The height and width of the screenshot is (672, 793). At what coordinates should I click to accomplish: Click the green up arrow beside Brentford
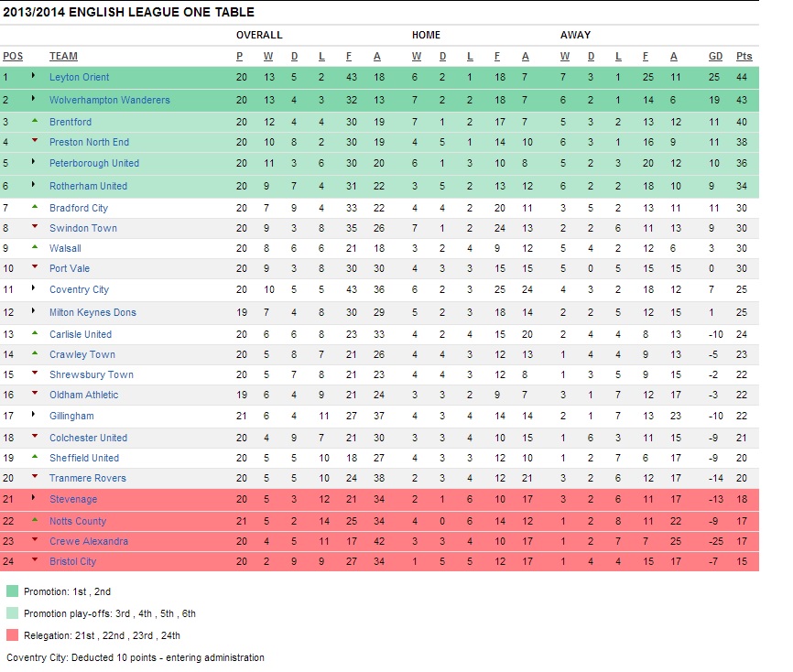click(35, 121)
